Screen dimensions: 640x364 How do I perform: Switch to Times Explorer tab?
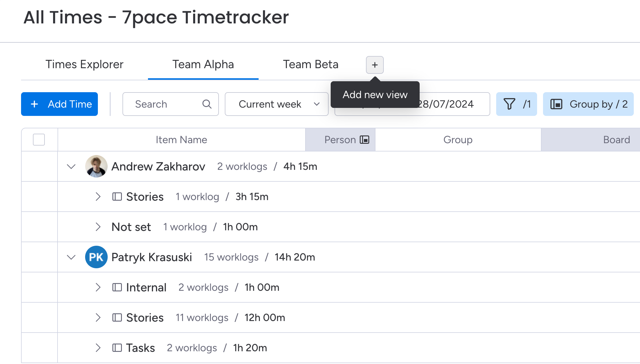pos(85,65)
